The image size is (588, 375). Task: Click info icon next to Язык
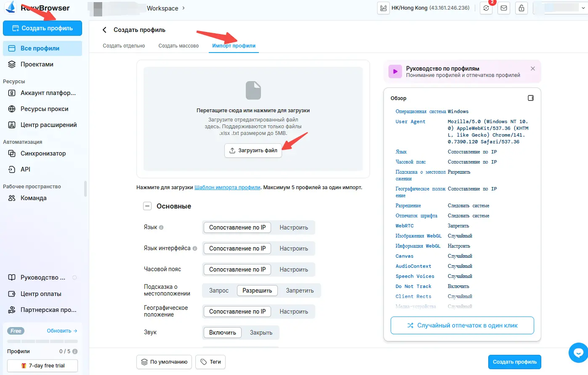tap(161, 227)
